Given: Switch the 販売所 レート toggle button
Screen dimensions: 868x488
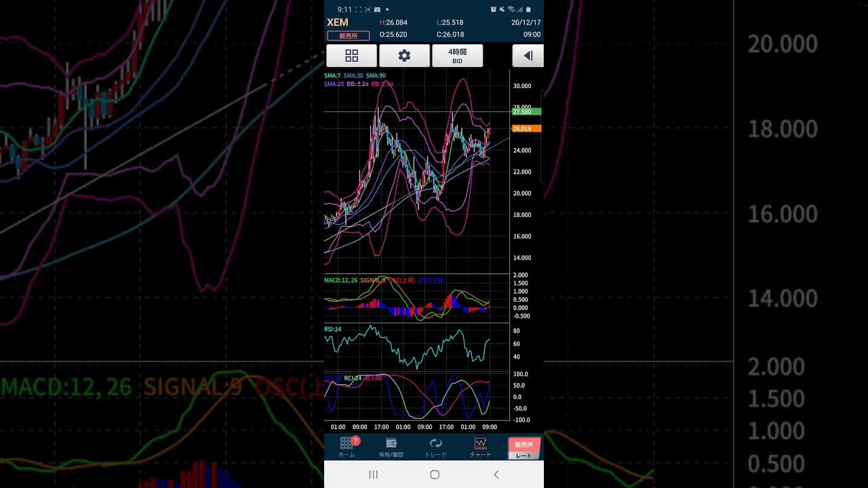Looking at the screenshot, I should tap(525, 449).
